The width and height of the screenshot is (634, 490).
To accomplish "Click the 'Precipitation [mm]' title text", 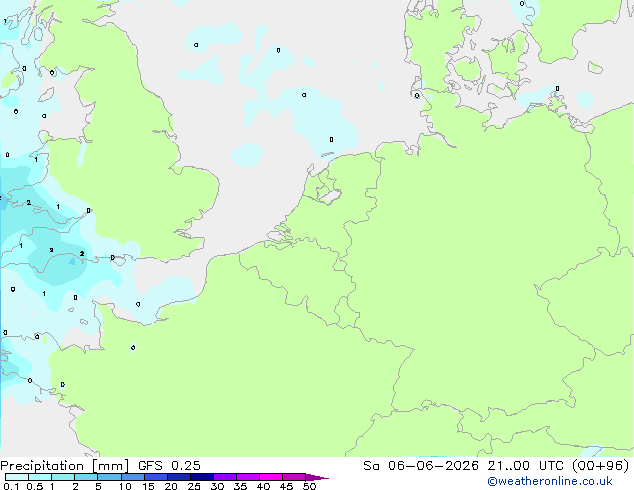I will (64, 466).
